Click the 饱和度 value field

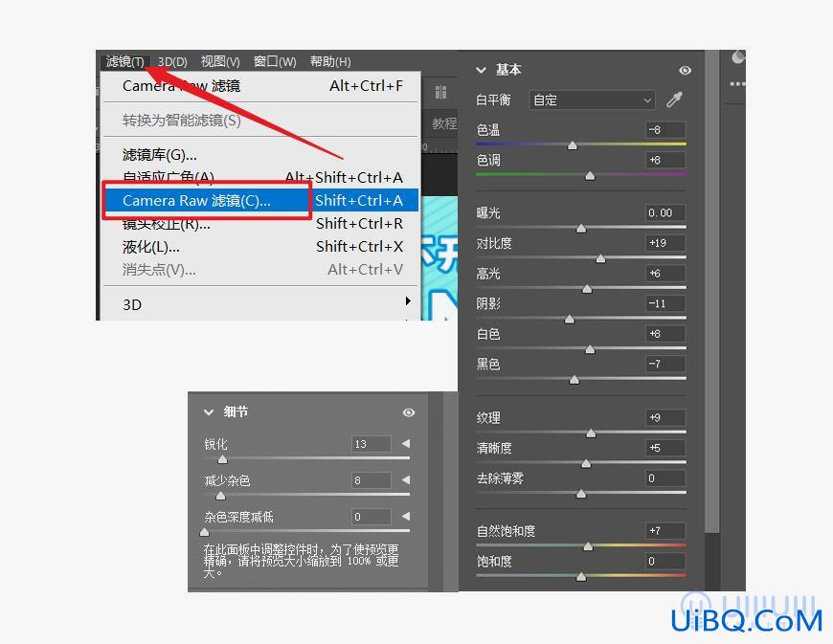click(665, 561)
